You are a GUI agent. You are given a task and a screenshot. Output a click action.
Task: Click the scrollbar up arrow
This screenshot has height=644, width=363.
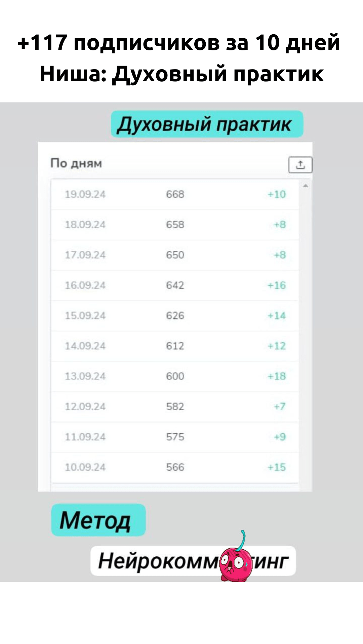click(x=306, y=186)
